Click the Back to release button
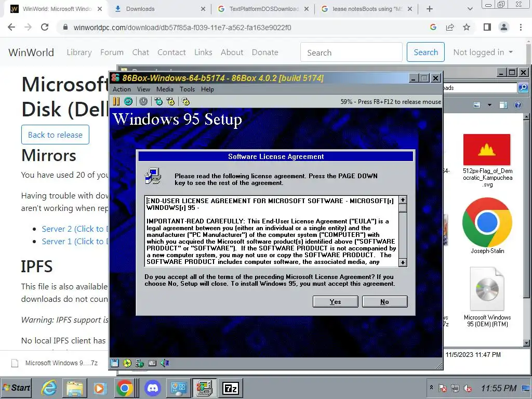Viewport: 532px width, 399px height. pos(55,135)
